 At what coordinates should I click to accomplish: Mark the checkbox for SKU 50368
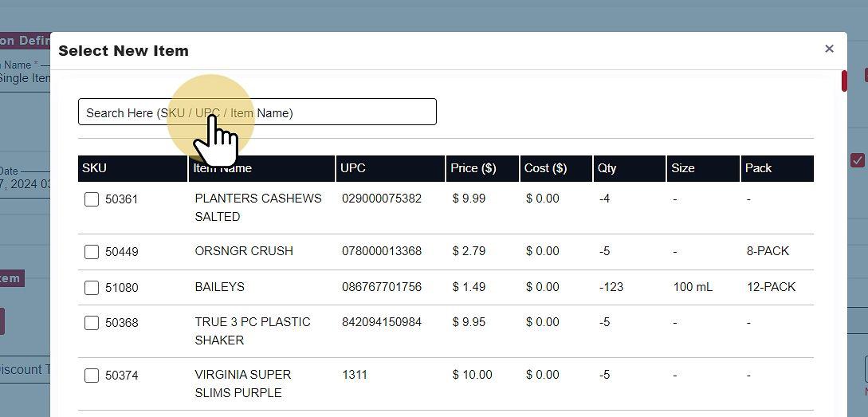[92, 323]
